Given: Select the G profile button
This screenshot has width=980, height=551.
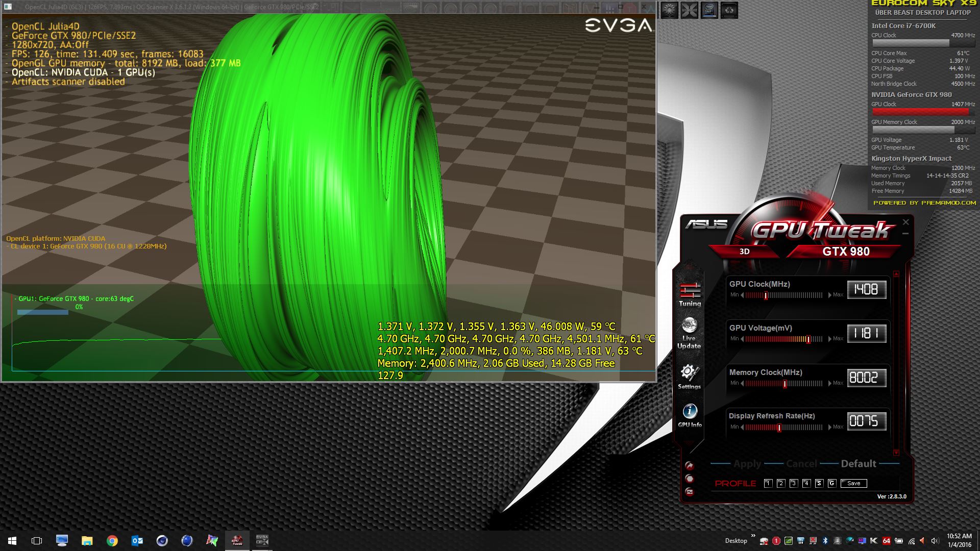Looking at the screenshot, I should click(x=832, y=483).
